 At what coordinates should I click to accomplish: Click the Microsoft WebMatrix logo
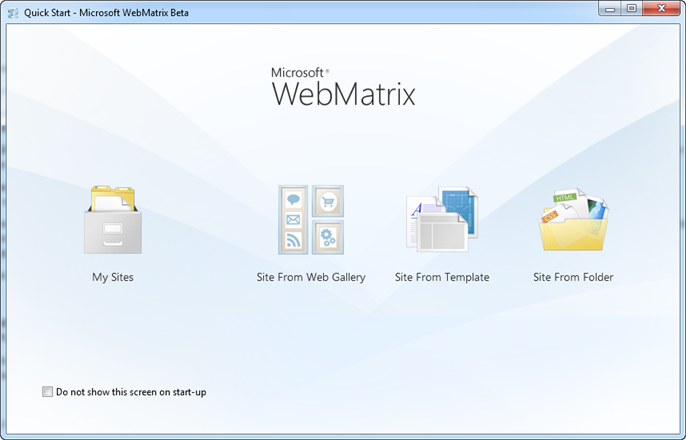(343, 87)
